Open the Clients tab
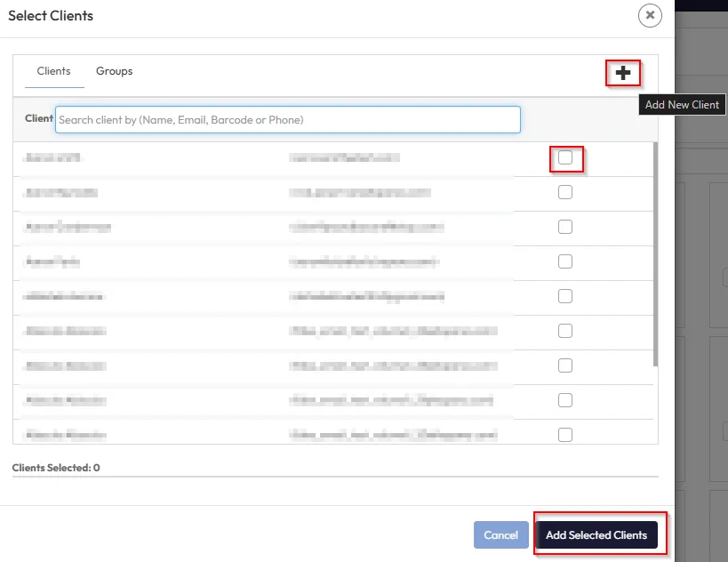Viewport: 728px width, 562px height. [53, 71]
